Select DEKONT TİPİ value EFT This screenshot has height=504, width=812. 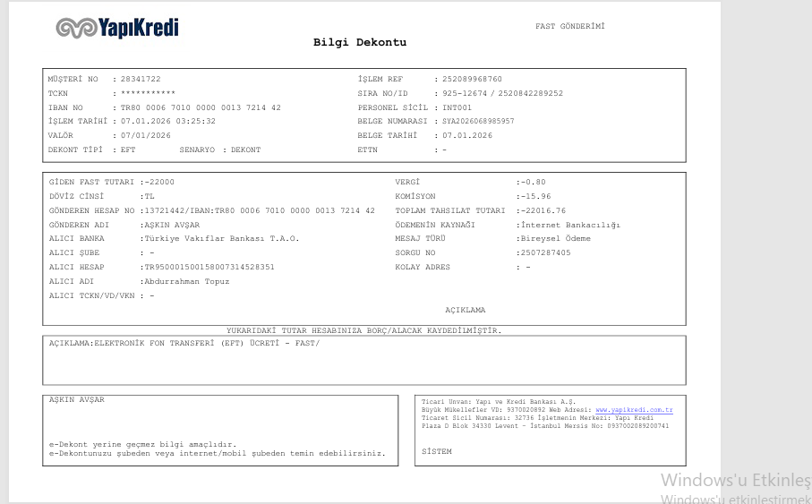click(128, 149)
